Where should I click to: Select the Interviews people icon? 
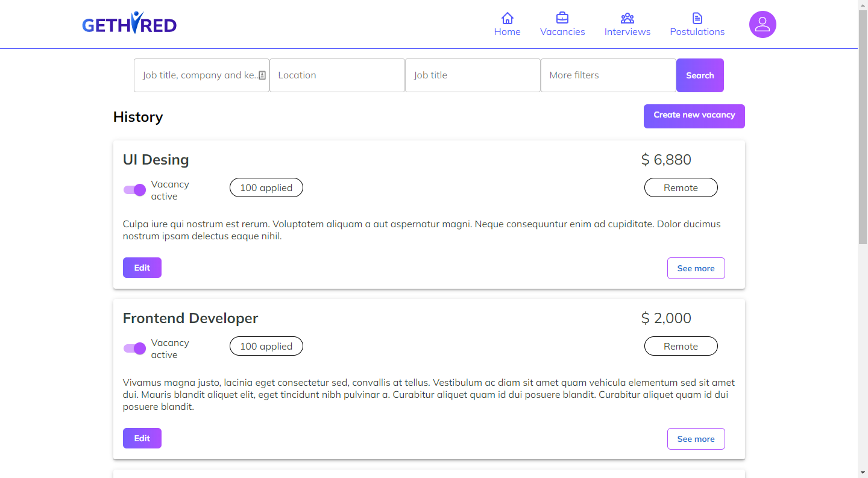pyautogui.click(x=627, y=18)
